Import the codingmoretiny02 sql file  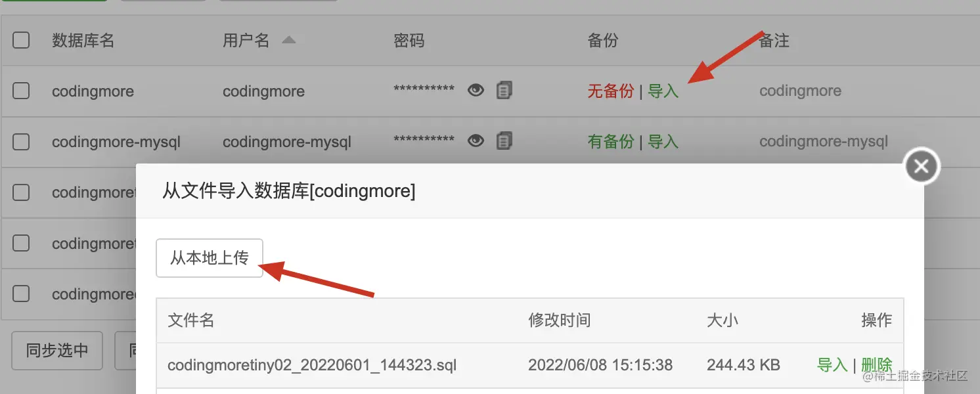pyautogui.click(x=832, y=365)
